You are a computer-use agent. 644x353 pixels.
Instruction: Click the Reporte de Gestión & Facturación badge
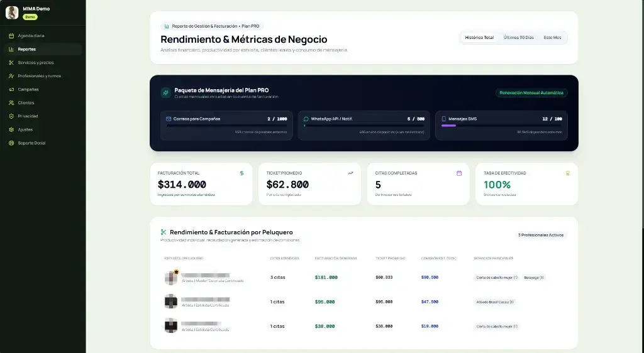(x=212, y=26)
